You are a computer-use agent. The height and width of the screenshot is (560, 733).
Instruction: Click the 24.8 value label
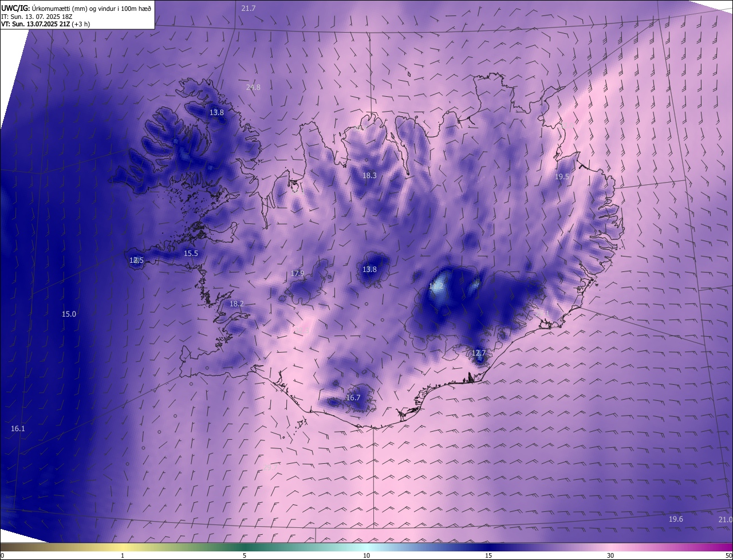coord(253,88)
